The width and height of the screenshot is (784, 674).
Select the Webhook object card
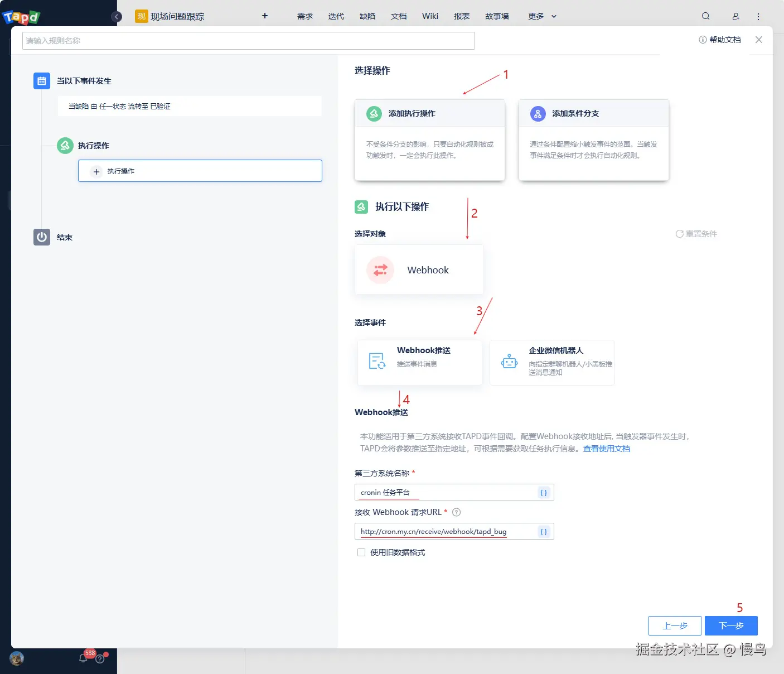pyautogui.click(x=419, y=269)
